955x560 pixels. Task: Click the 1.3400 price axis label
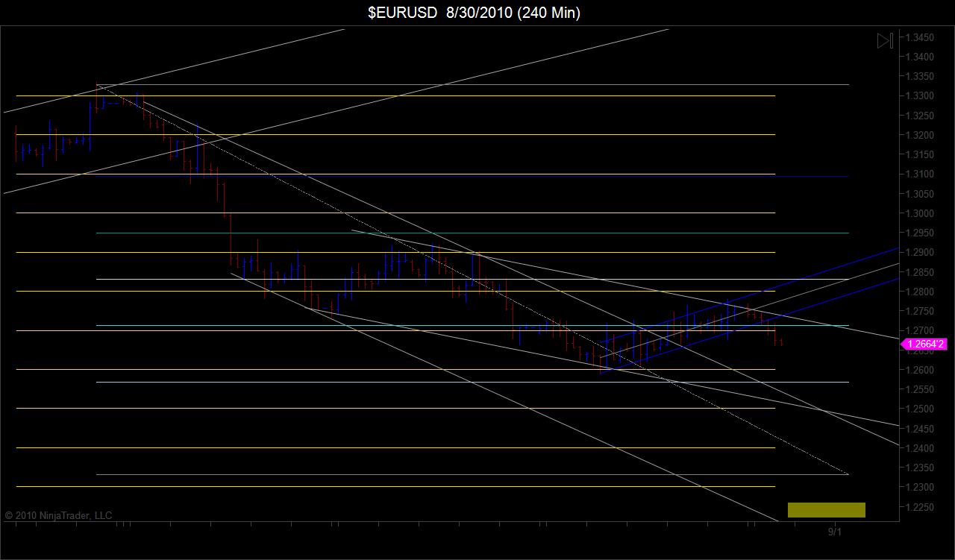coord(920,57)
